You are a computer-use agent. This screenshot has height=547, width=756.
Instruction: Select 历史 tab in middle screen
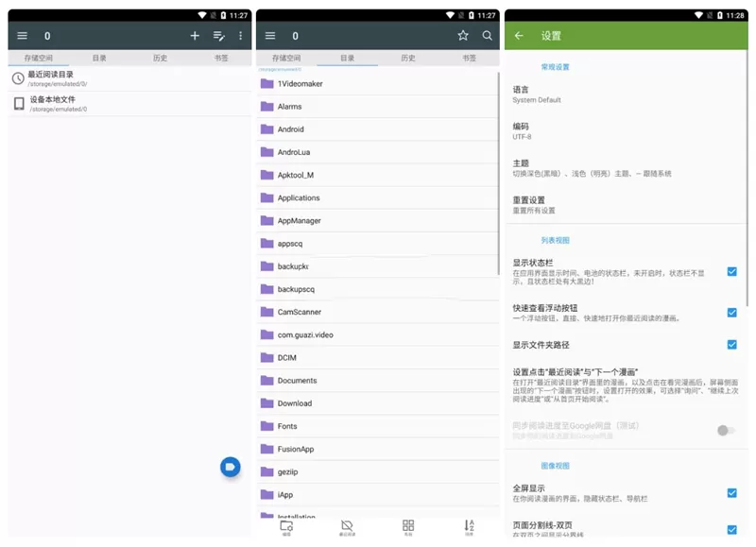[408, 58]
